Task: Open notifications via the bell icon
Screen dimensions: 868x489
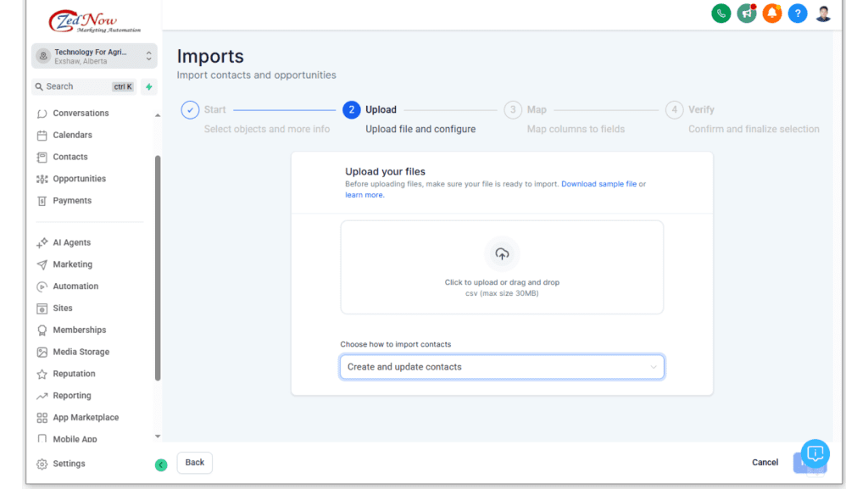Action: (x=771, y=14)
